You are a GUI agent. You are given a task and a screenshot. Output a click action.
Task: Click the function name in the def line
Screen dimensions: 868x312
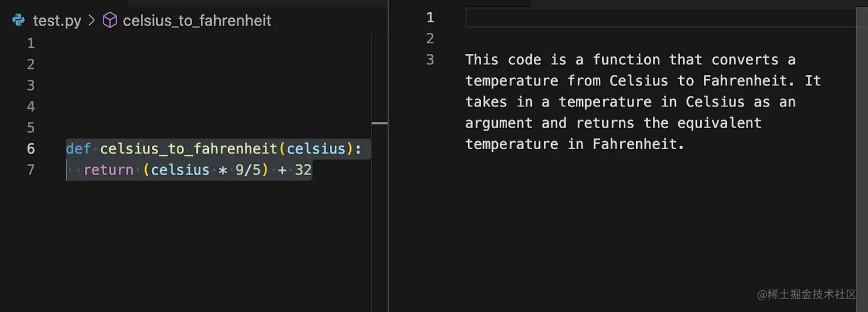point(189,149)
